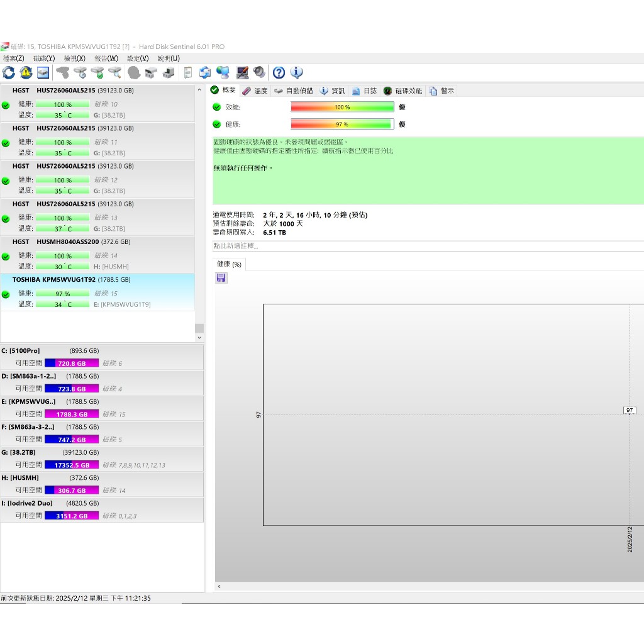Image resolution: width=644 pixels, height=644 pixels.
Task: Click the speaker sound toolbar icon
Action: (260, 73)
